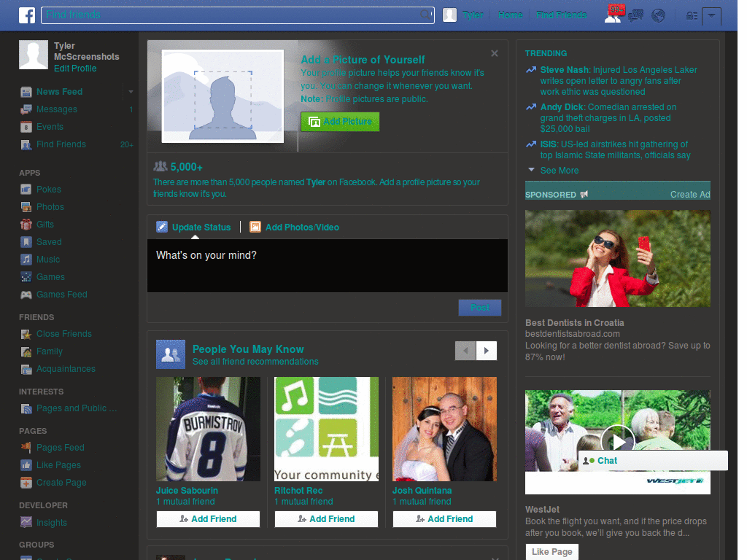Open Photos app

click(x=50, y=207)
